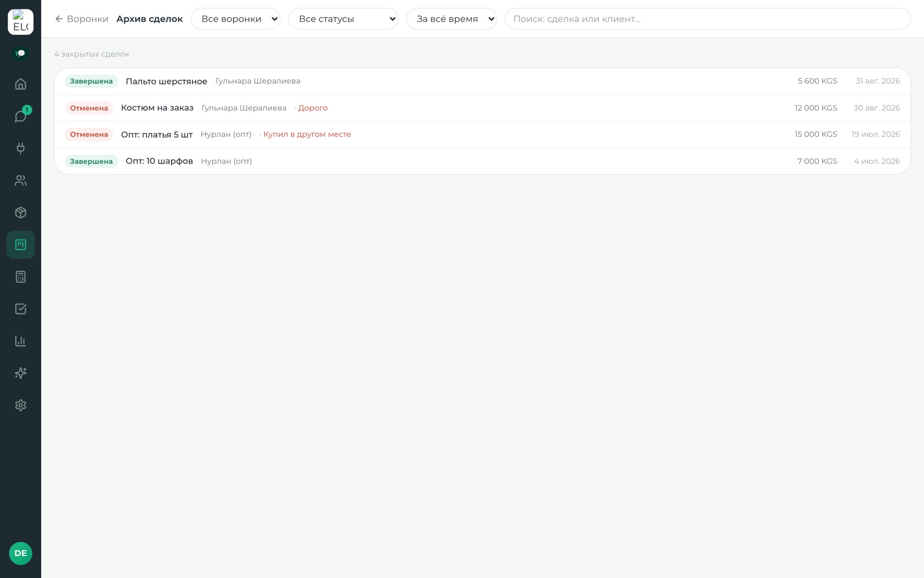Screen dimensions: 924x578
Task: Click the date 4 июл. 2026
Action: (x=877, y=161)
